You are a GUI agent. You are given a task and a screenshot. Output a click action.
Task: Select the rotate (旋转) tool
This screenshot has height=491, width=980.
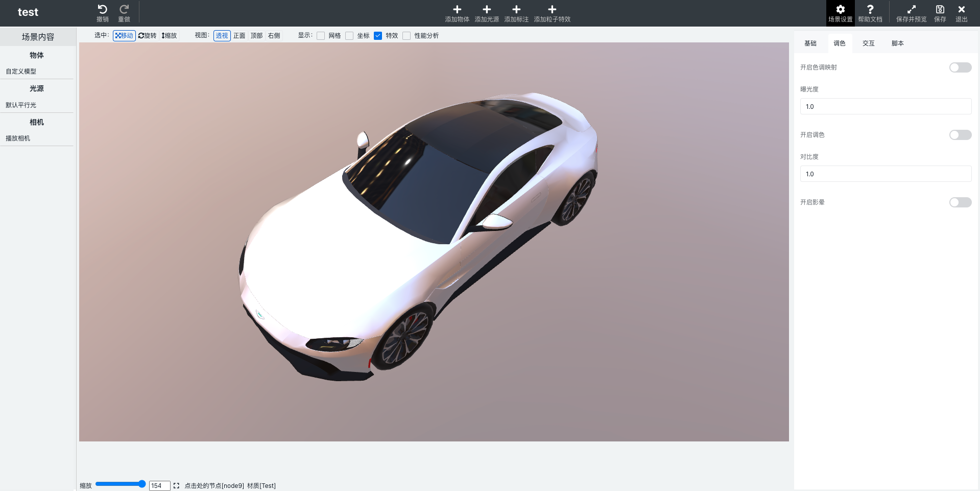coord(148,36)
